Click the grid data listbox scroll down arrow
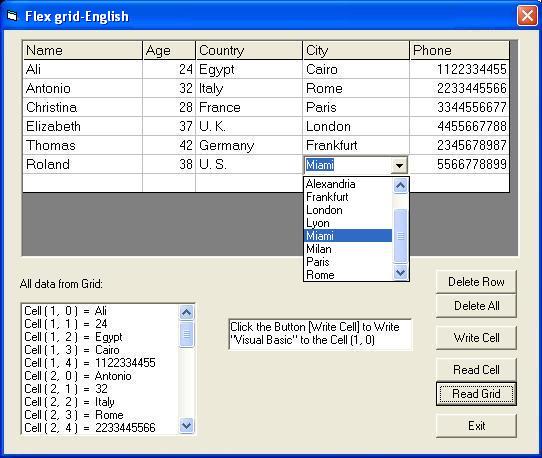542x458 pixels. pos(187,425)
